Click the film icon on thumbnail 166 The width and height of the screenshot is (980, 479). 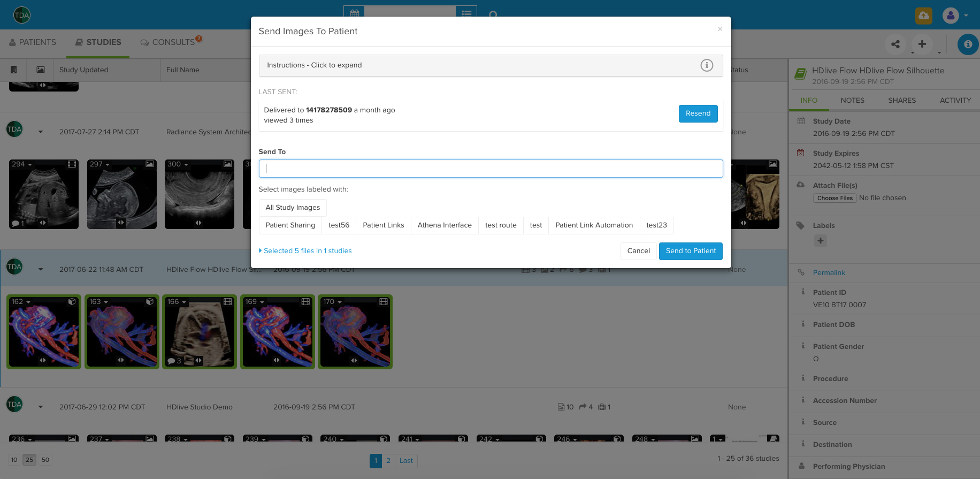tap(228, 302)
